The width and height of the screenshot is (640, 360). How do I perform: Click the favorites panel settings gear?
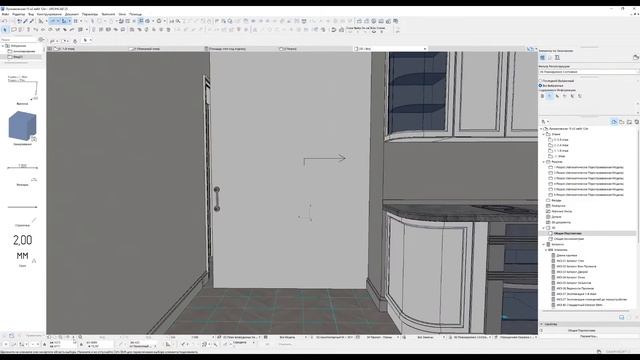(x=41, y=39)
